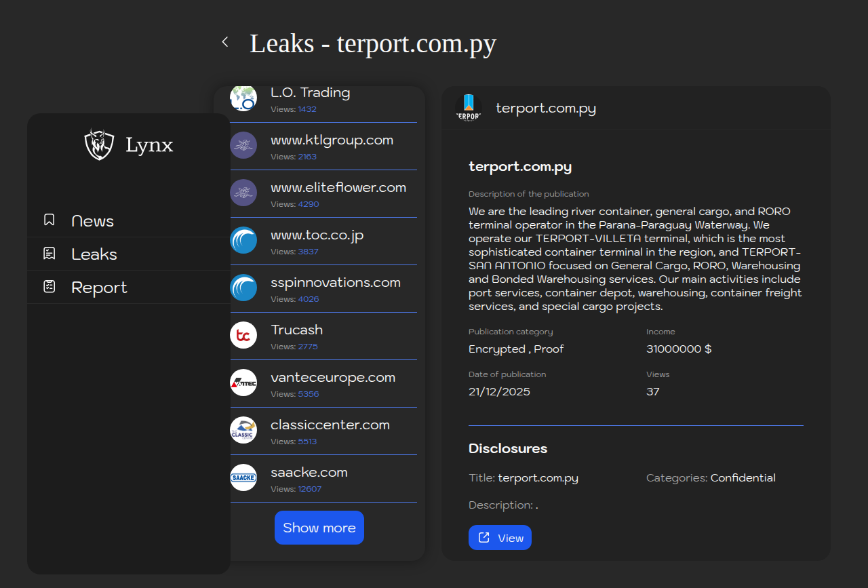868x588 pixels.
Task: Go to the Leaks section in the sidebar
Action: click(94, 254)
